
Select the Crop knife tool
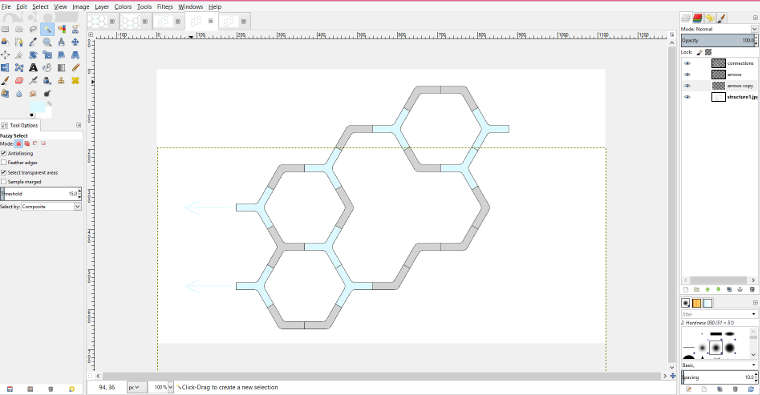coord(19,55)
